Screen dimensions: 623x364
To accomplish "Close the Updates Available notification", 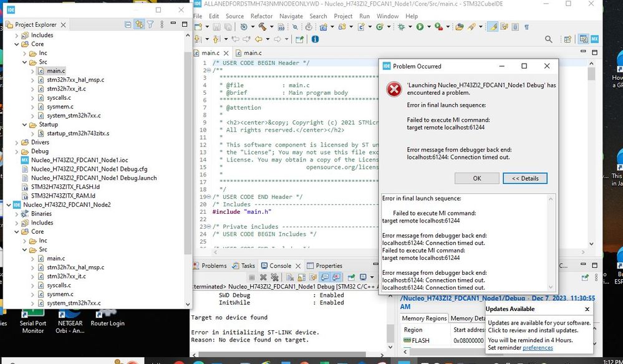I will tap(587, 309).
